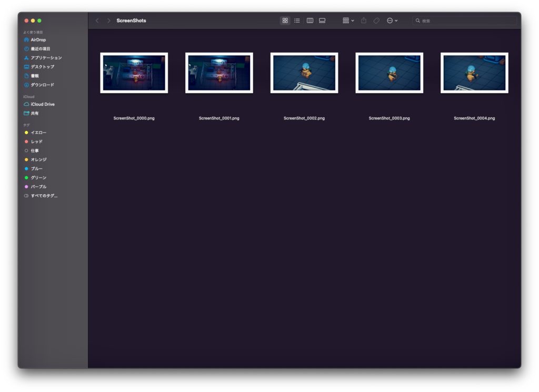Click the ScreenShot_0003.png file name
The width and height of the screenshot is (539, 392).
389,118
